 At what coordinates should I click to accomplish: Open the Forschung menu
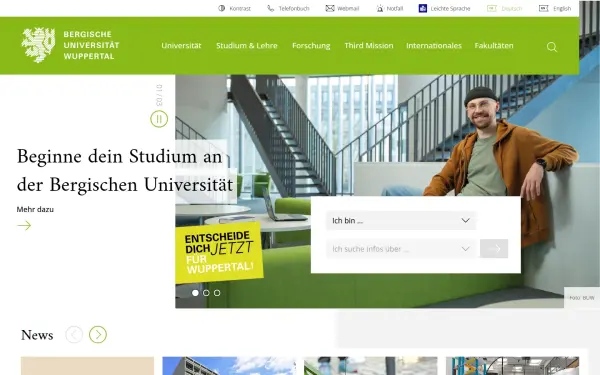pyautogui.click(x=311, y=46)
